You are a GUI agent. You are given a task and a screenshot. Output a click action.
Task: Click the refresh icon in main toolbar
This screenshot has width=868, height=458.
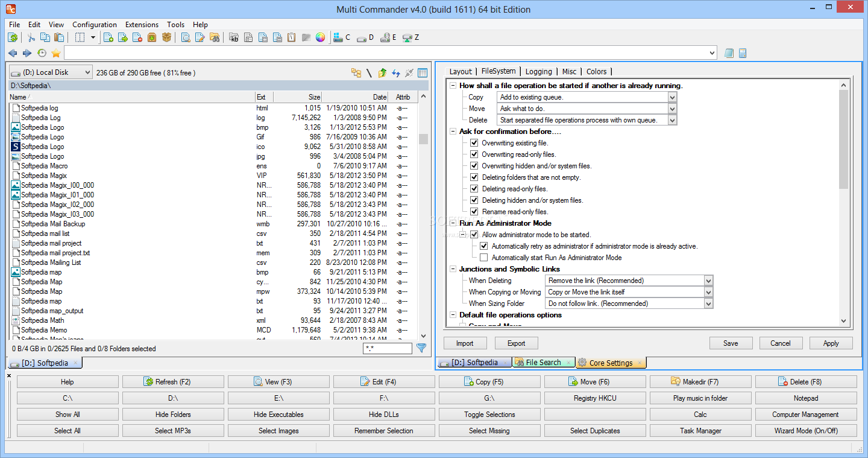click(x=13, y=37)
